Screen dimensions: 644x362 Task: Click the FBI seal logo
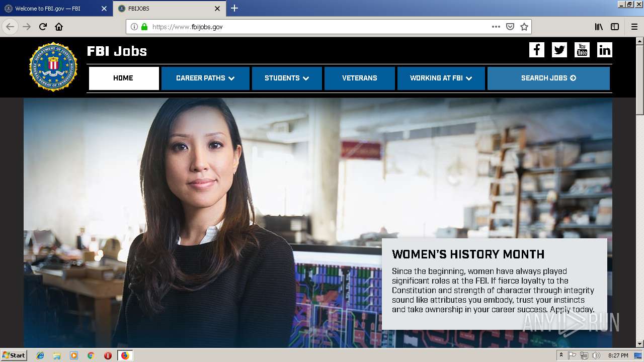pos(53,67)
